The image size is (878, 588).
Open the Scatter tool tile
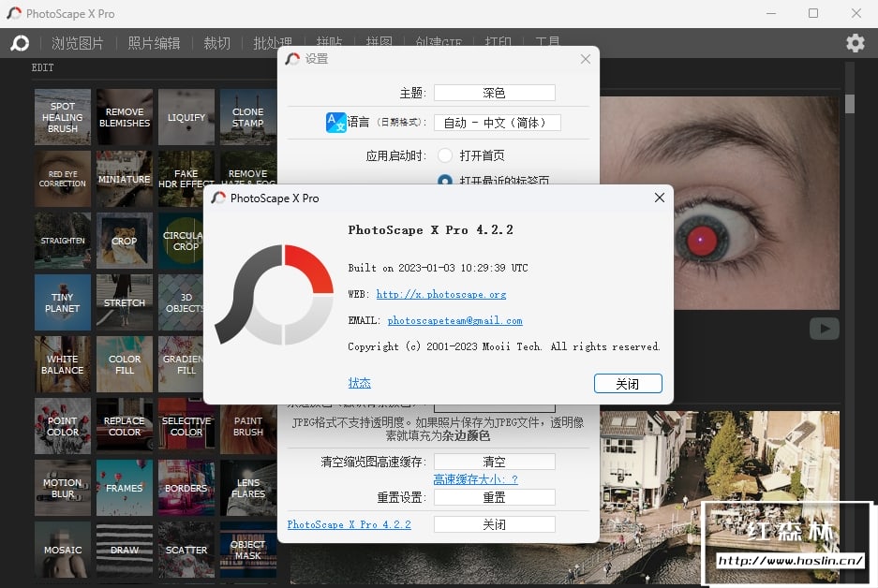click(x=186, y=550)
